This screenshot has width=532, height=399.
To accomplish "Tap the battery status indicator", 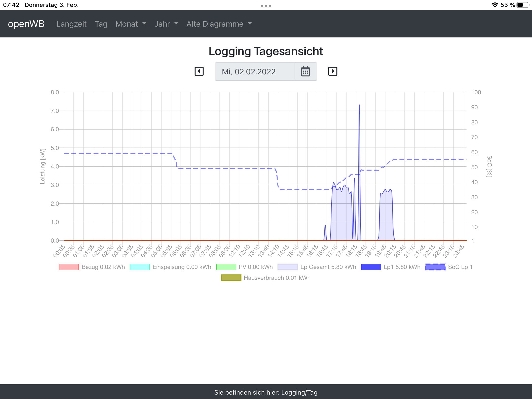I will (523, 5).
